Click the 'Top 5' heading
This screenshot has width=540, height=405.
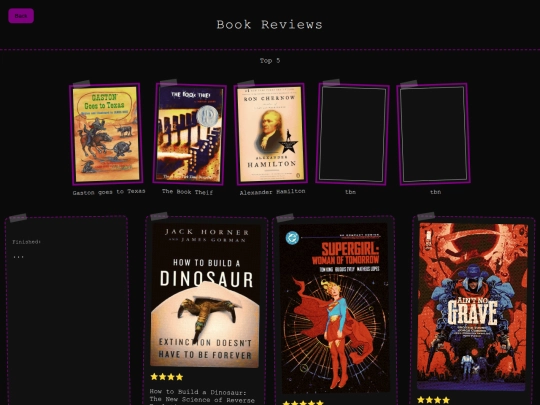[x=270, y=61]
